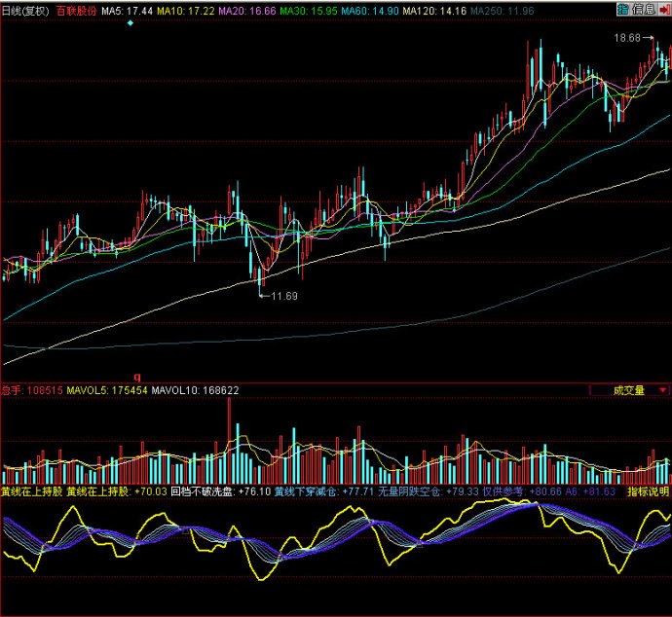672x617 pixels.
Task: Click the 黄线下穿减仓 indicator label
Action: (x=305, y=492)
